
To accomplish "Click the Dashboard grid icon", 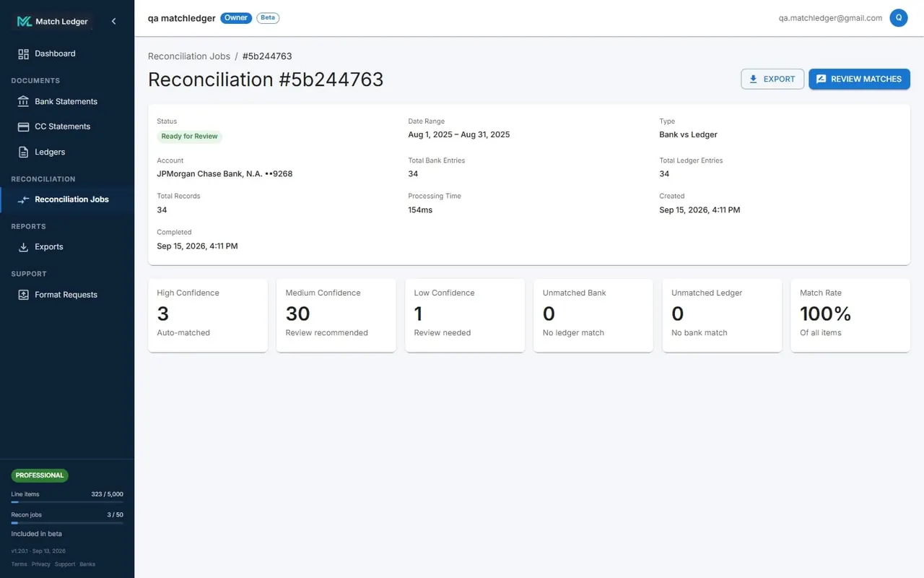I will pos(23,53).
